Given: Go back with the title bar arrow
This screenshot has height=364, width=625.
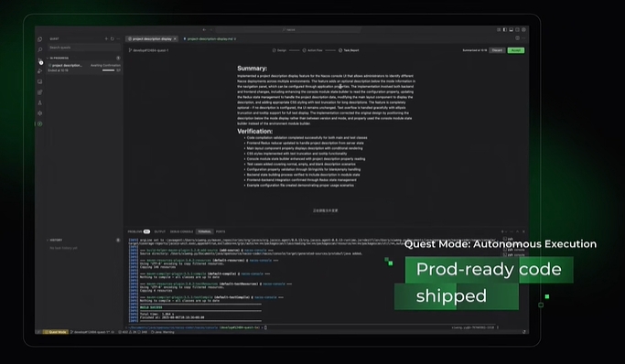Looking at the screenshot, I should point(204,30).
